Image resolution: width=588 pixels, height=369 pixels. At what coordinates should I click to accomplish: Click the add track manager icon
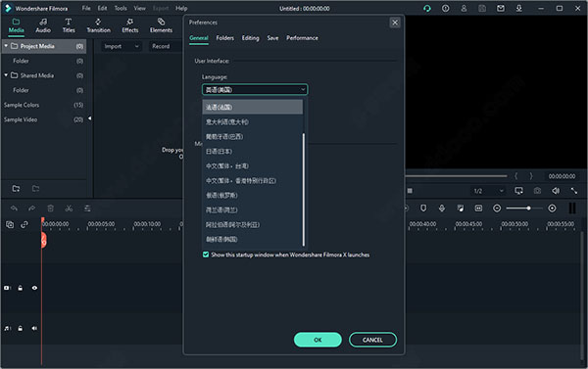[x=10, y=224]
